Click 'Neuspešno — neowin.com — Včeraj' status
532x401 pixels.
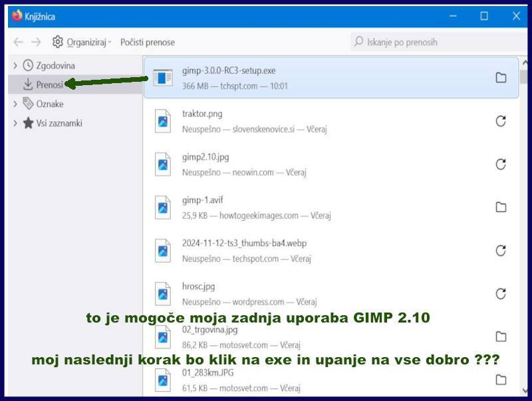point(244,172)
